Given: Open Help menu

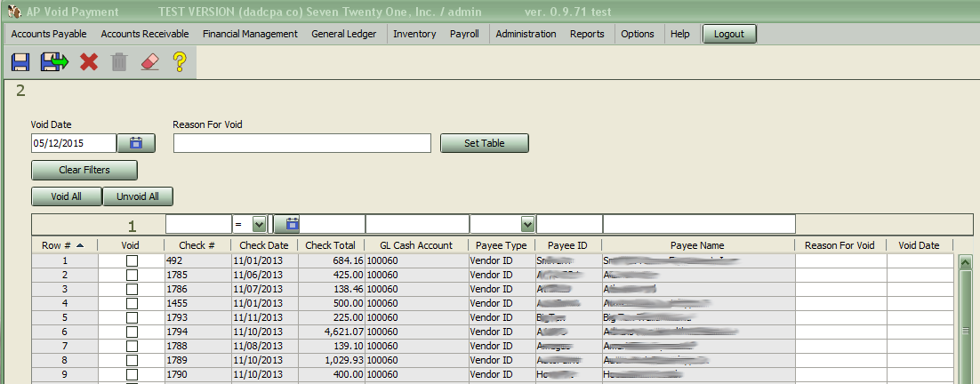Looking at the screenshot, I should (x=680, y=34).
